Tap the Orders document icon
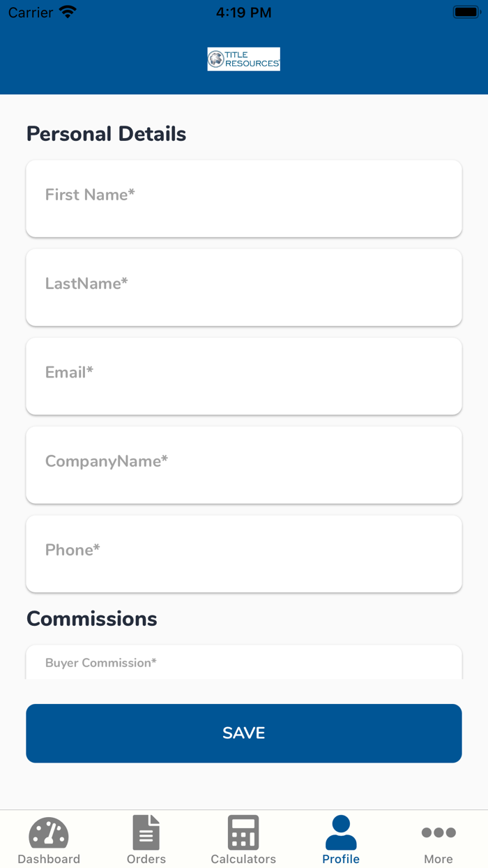Screen dimensions: 488x868 [146, 832]
